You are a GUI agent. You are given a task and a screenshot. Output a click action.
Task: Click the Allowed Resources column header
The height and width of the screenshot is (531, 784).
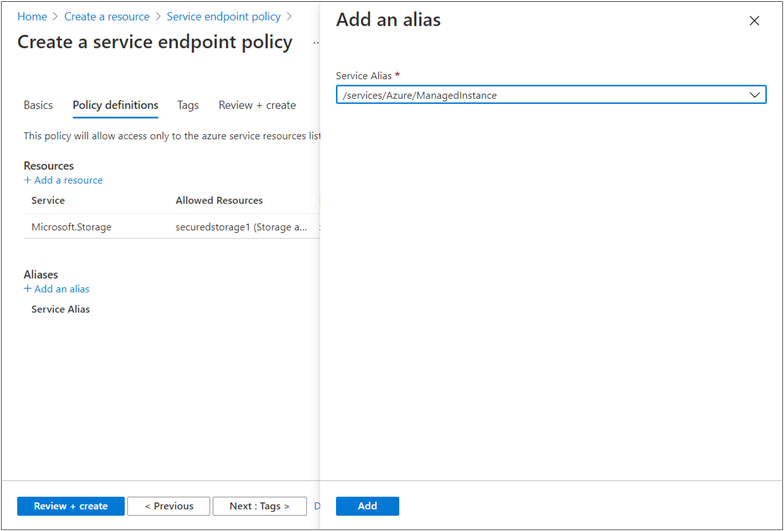219,200
